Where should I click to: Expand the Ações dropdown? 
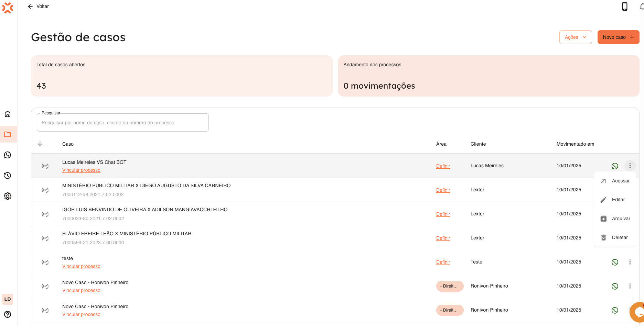pos(575,37)
